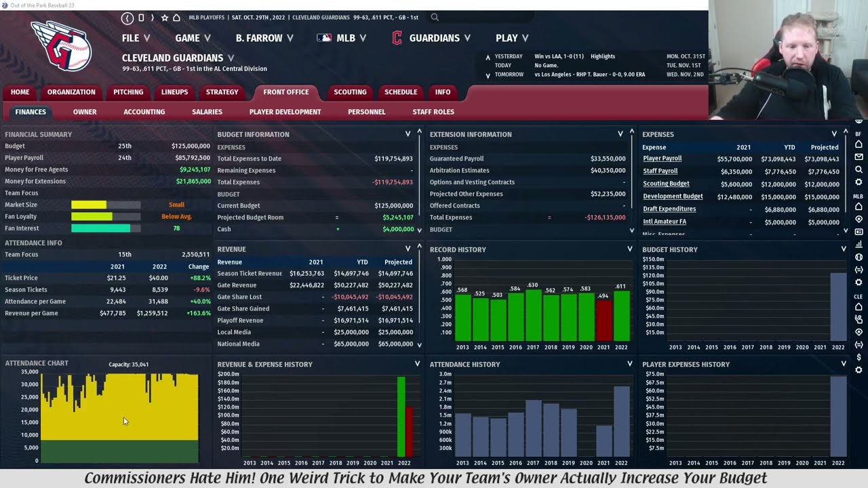Click the home icon in top bar
This screenshot has height=488, width=868.
[176, 18]
